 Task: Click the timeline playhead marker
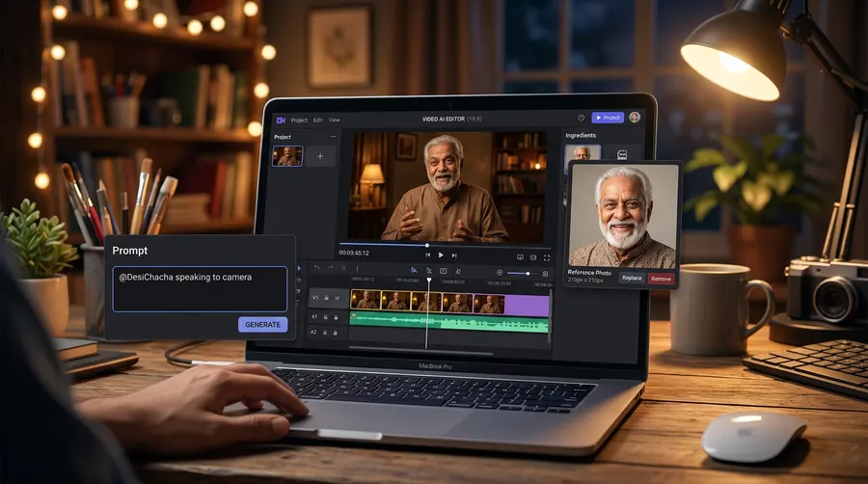pos(428,281)
